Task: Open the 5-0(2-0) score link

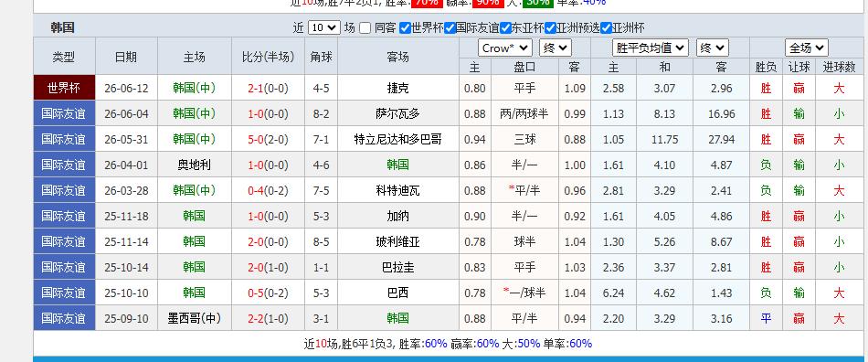Action: [x=268, y=140]
